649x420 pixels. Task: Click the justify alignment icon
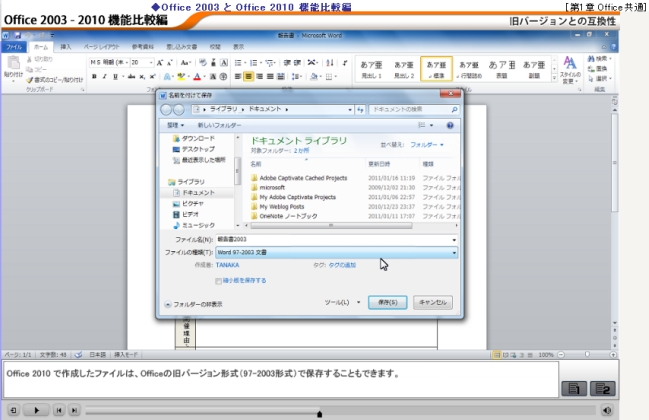pyautogui.click(x=270, y=77)
